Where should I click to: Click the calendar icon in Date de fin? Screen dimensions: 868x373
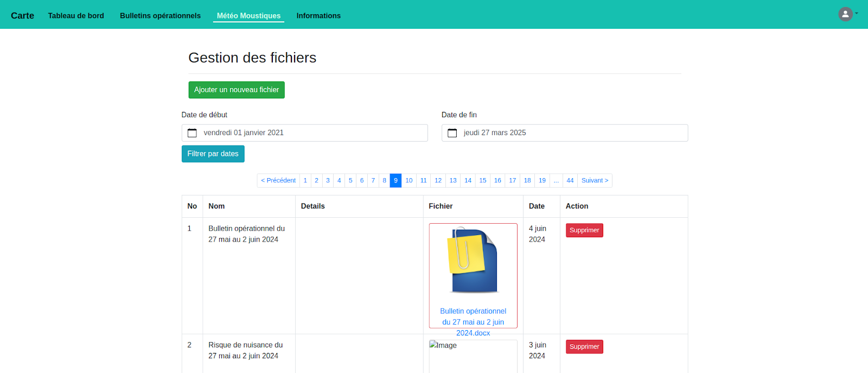tap(452, 133)
